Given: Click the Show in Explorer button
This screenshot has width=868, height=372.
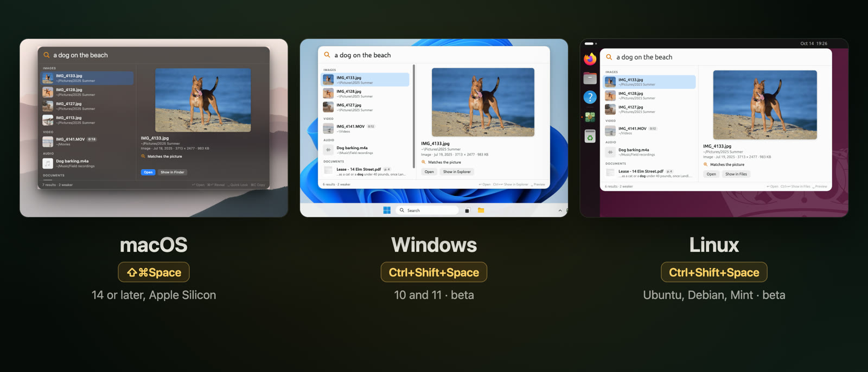Looking at the screenshot, I should [457, 172].
